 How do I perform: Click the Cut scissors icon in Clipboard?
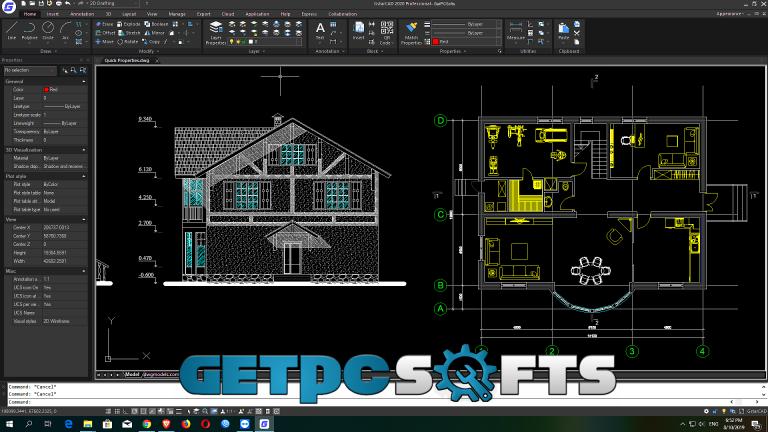point(576,33)
